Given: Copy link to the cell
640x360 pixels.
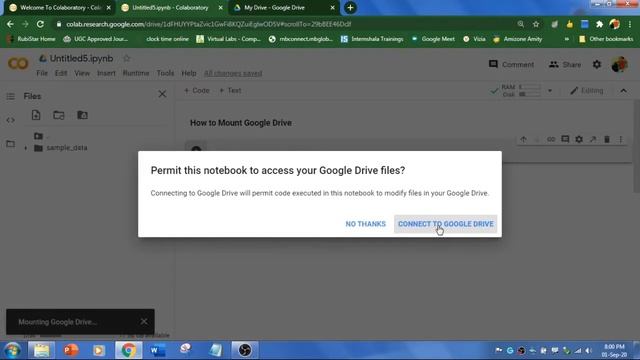Looking at the screenshot, I should pyautogui.click(x=551, y=140).
